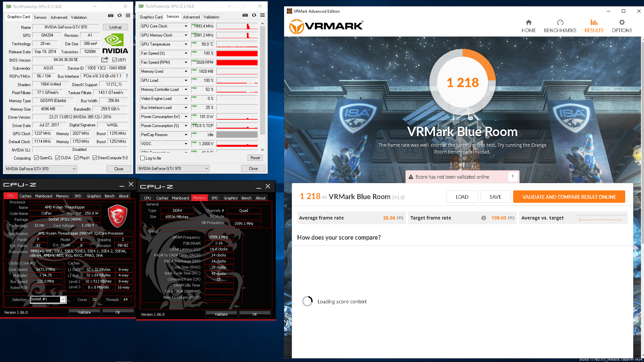644x362 pixels.
Task: Expand the GPU Memory Clock sensor dropdown
Action: click(x=186, y=35)
